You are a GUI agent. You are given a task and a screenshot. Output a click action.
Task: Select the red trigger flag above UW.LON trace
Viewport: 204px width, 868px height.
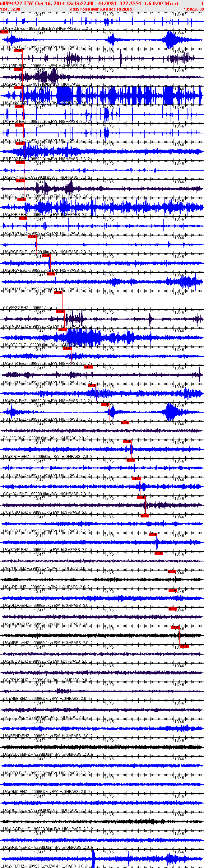[x=88, y=367]
